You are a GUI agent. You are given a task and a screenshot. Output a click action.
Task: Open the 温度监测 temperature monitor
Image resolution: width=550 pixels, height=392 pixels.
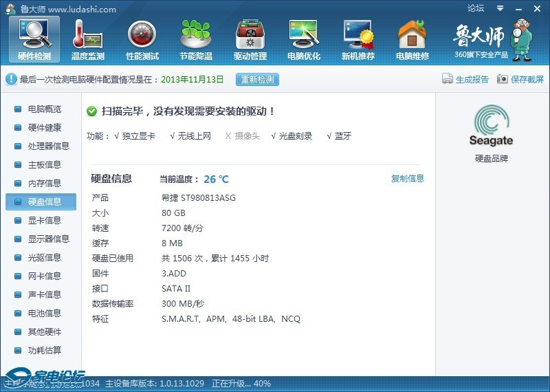pos(88,39)
